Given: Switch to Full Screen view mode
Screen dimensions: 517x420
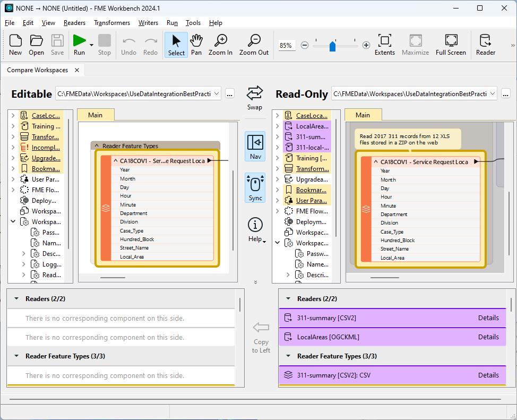Looking at the screenshot, I should (451, 45).
